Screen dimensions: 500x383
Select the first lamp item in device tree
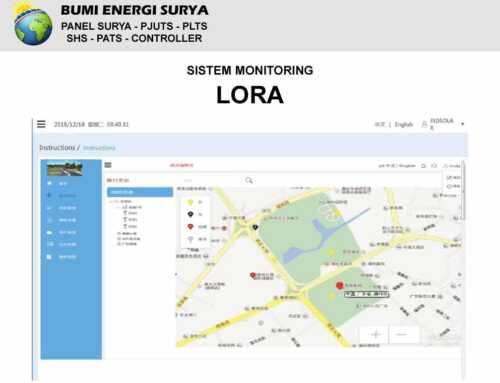[x=130, y=213]
